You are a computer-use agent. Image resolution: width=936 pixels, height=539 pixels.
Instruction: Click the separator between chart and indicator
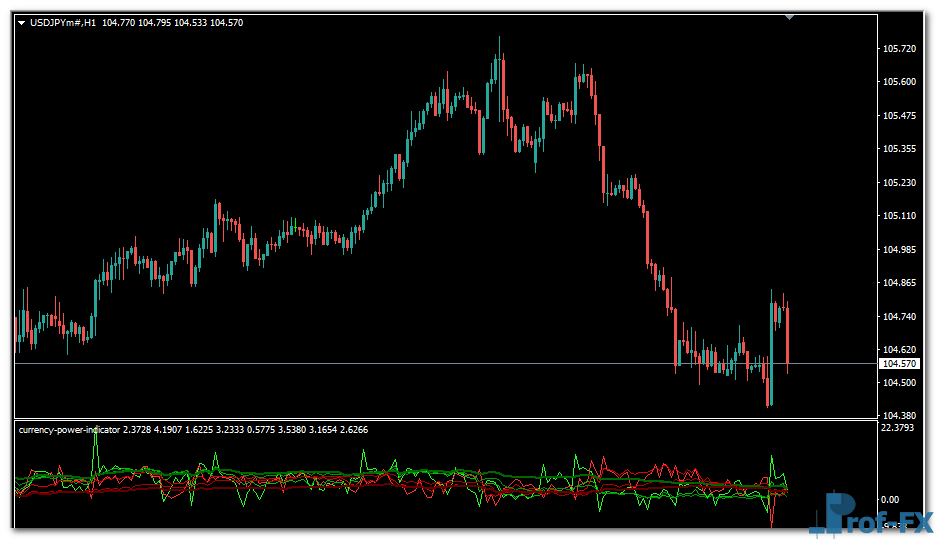point(440,419)
